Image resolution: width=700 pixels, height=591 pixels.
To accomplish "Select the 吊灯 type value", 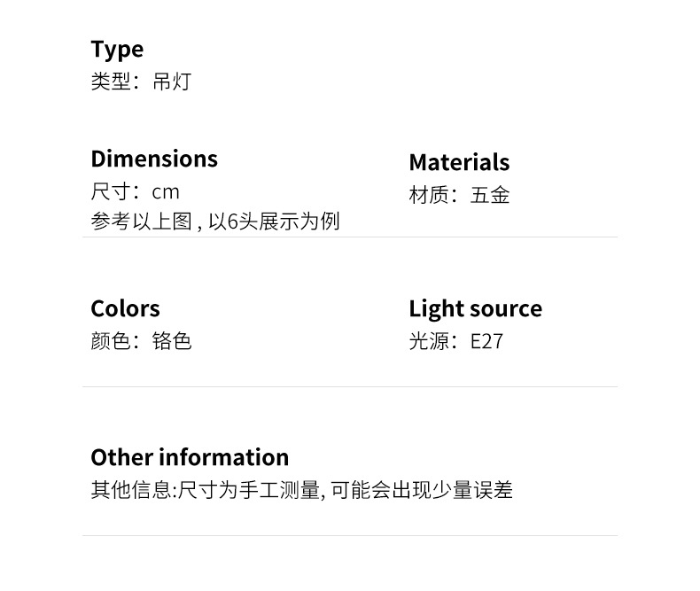I will click(171, 82).
